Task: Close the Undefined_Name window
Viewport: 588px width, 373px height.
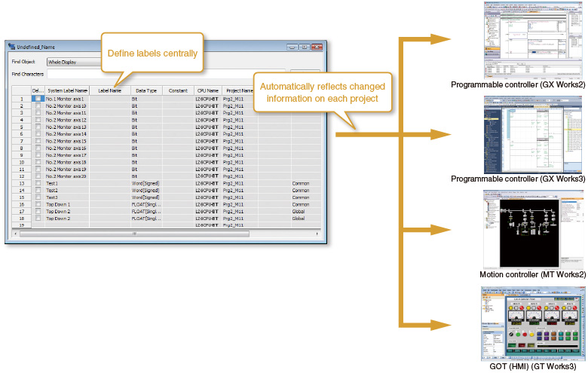Action: click(x=317, y=47)
